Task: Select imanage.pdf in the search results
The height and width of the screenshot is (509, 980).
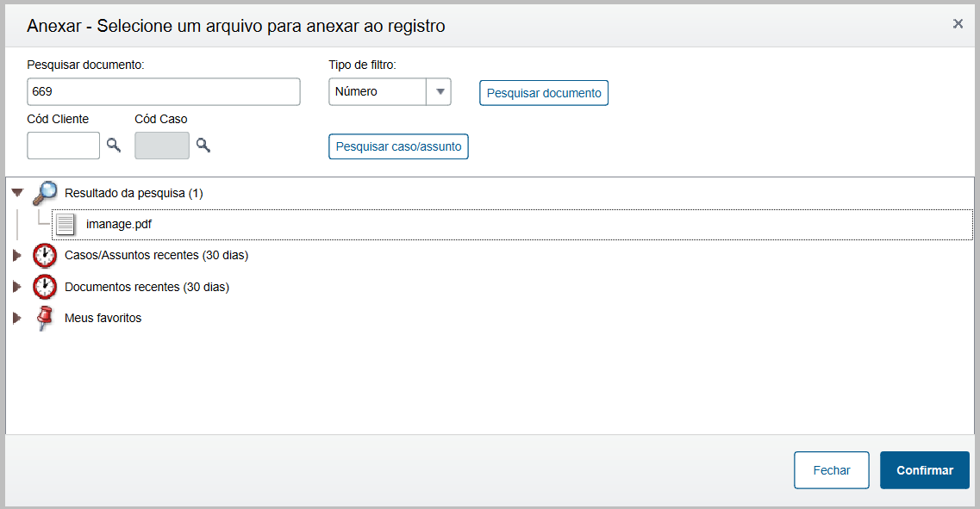Action: 119,225
